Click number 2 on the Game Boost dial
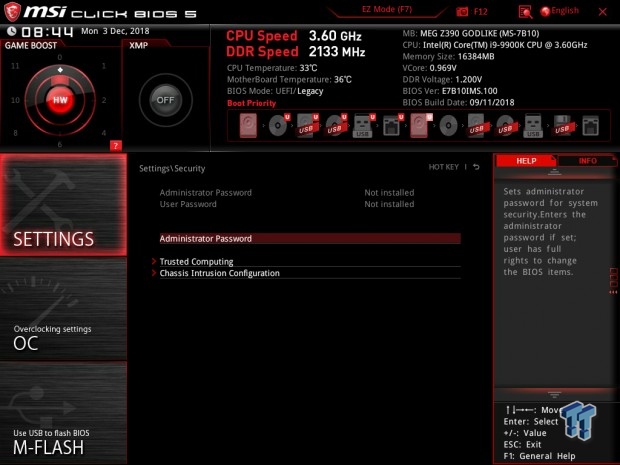Screen dimensions: 620x465 coord(104,100)
